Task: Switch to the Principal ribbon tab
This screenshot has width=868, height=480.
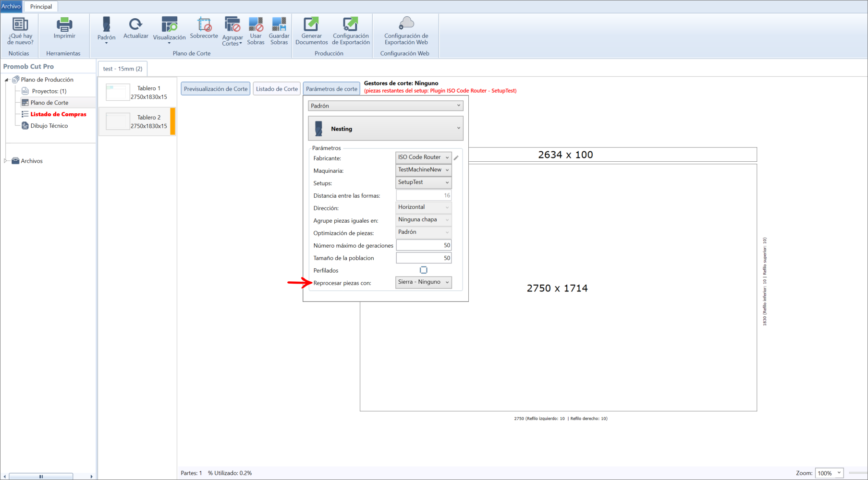Action: pyautogui.click(x=41, y=7)
